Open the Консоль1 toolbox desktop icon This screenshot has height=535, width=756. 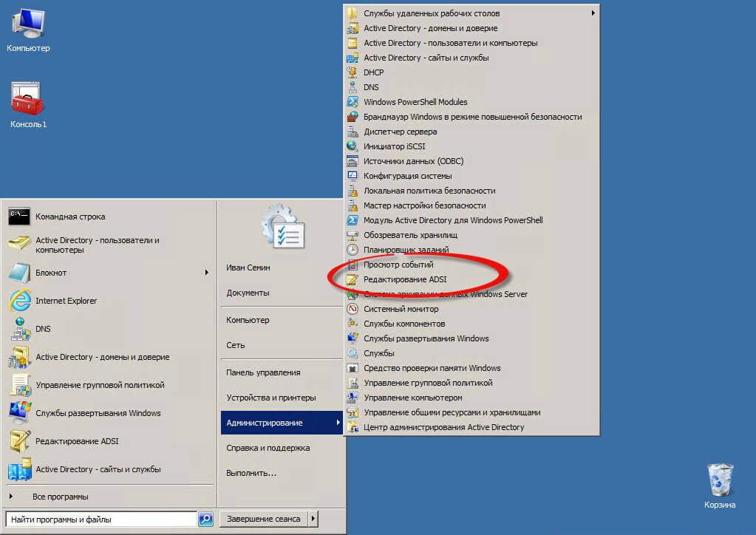click(x=28, y=105)
